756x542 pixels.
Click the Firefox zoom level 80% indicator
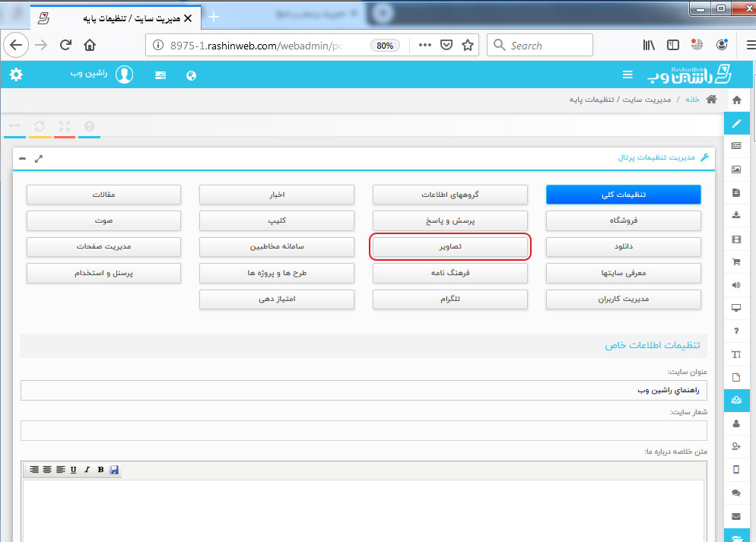pos(385,46)
